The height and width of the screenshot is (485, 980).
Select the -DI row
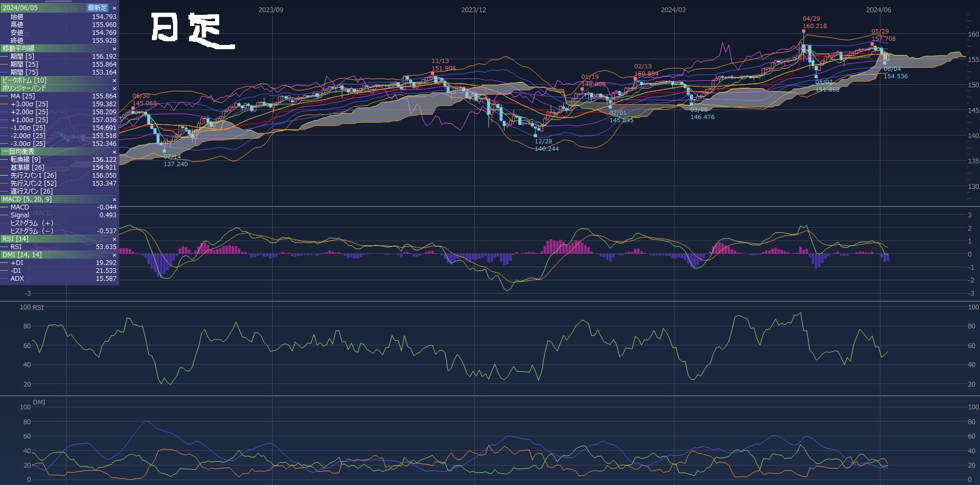click(x=59, y=271)
